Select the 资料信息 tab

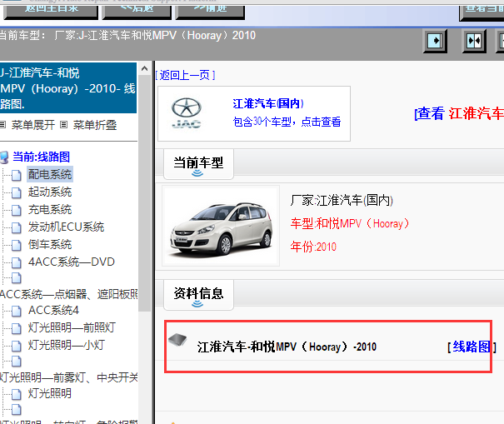198,294
